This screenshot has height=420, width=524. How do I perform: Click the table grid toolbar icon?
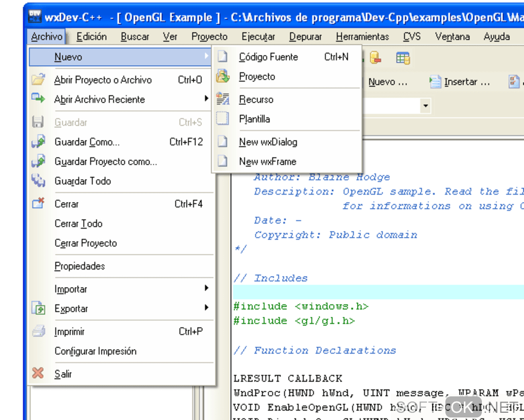403,58
